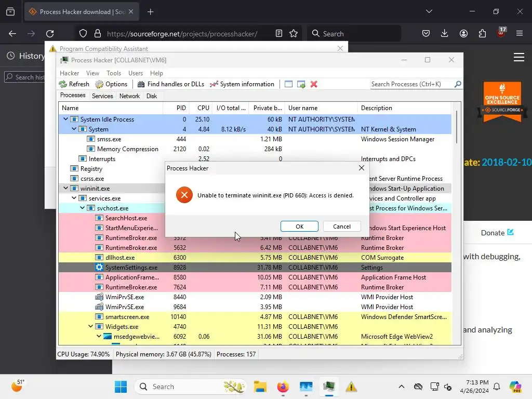Close the Process Hacker download browser tab
Image resolution: width=532 pixels, height=399 pixels.
pyautogui.click(x=131, y=11)
